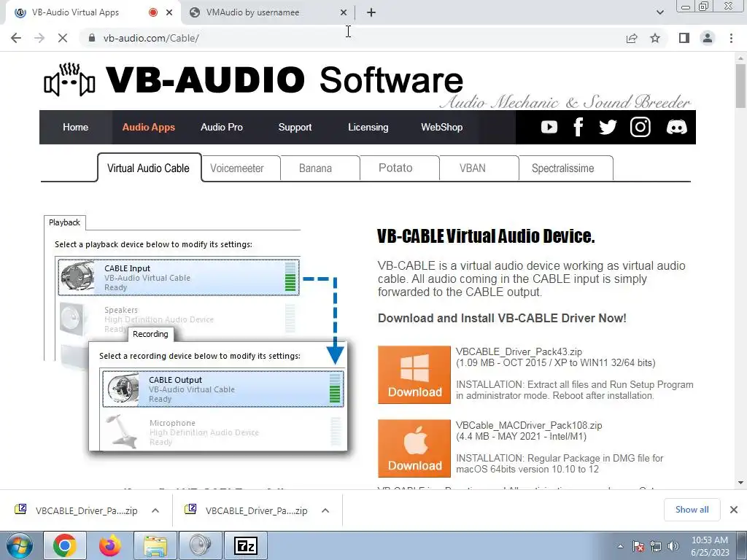Image resolution: width=747 pixels, height=560 pixels.
Task: Open File Explorer from the taskbar
Action: [x=155, y=545]
